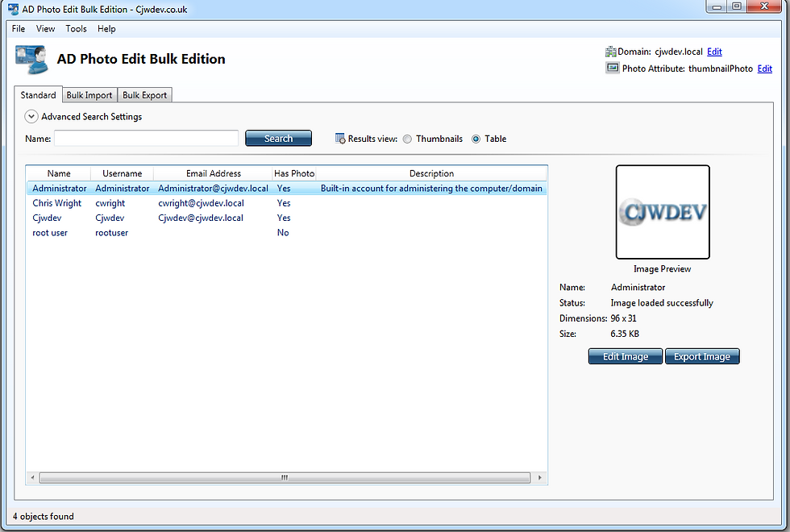Click the Search button
The height and width of the screenshot is (532, 790).
point(279,139)
